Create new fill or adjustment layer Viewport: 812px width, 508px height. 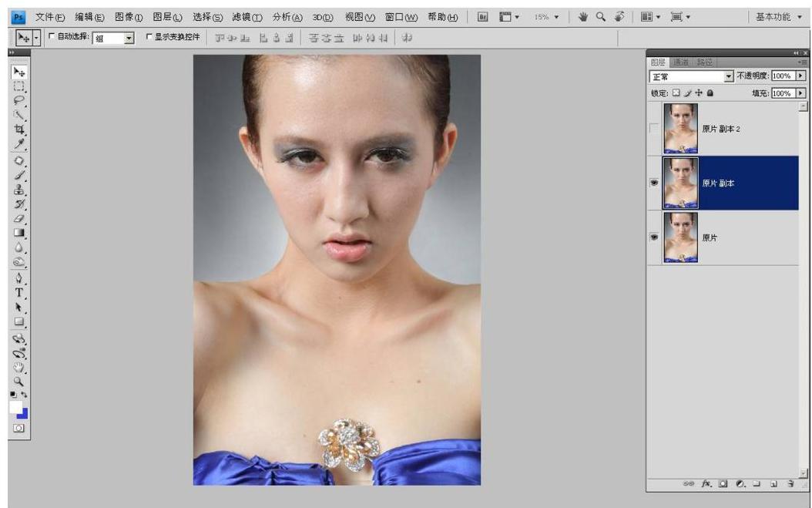click(x=740, y=483)
